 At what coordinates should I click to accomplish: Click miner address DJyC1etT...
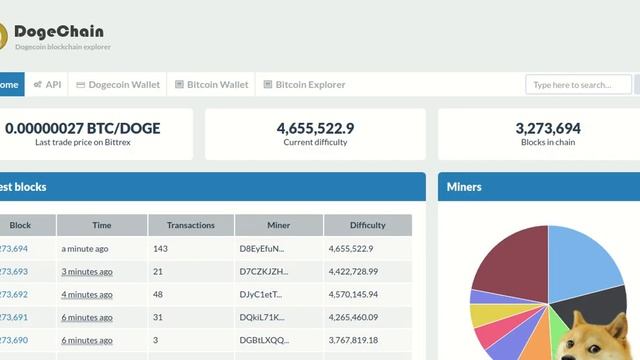click(260, 294)
